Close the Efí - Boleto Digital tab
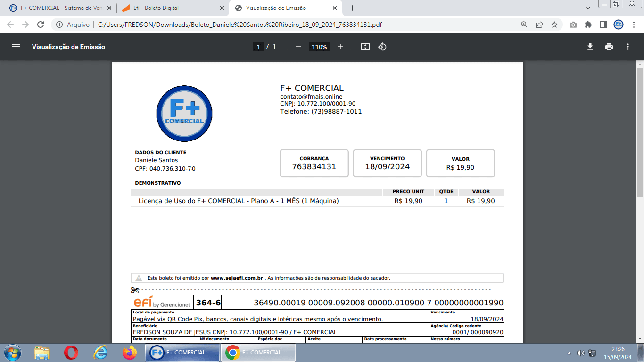 222,8
